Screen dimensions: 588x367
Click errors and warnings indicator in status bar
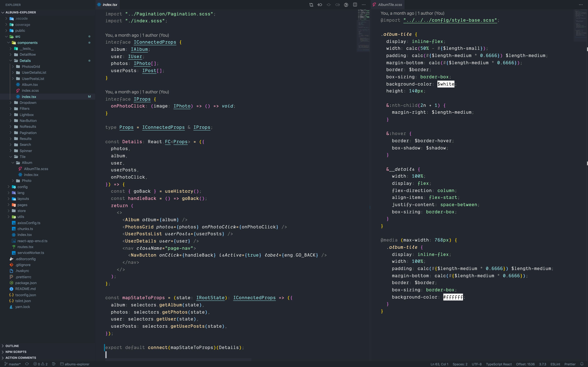coord(40,364)
